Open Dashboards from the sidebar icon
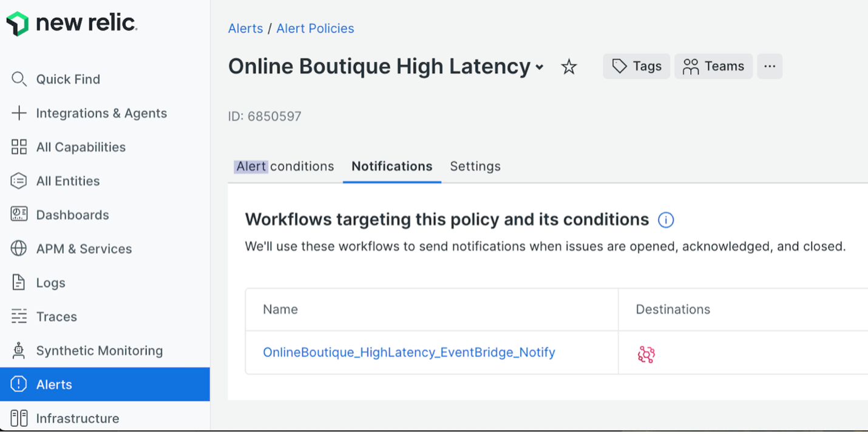Screen dimensions: 868x434 click(x=18, y=214)
